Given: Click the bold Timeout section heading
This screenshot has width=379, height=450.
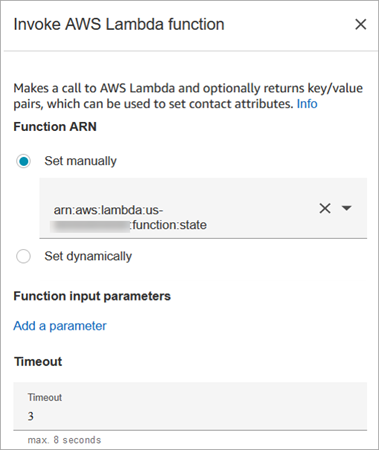Looking at the screenshot, I should pyautogui.click(x=38, y=362).
